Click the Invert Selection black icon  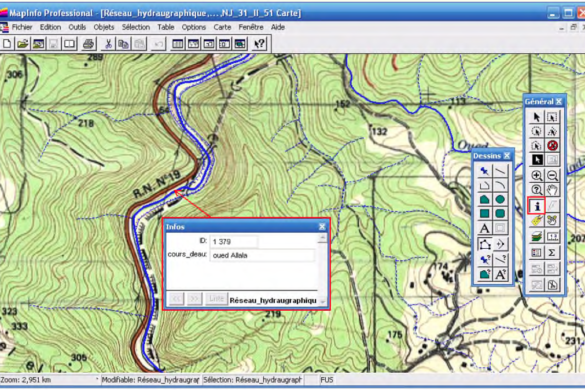click(x=536, y=160)
